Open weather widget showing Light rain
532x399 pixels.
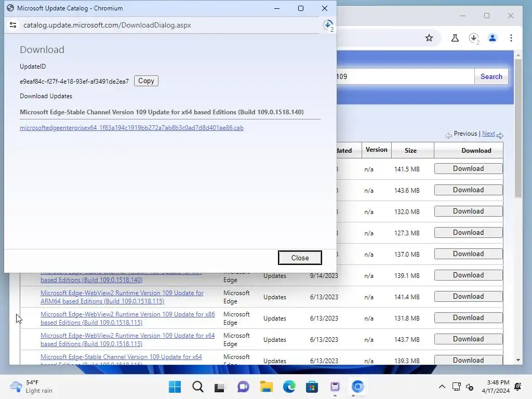click(31, 387)
